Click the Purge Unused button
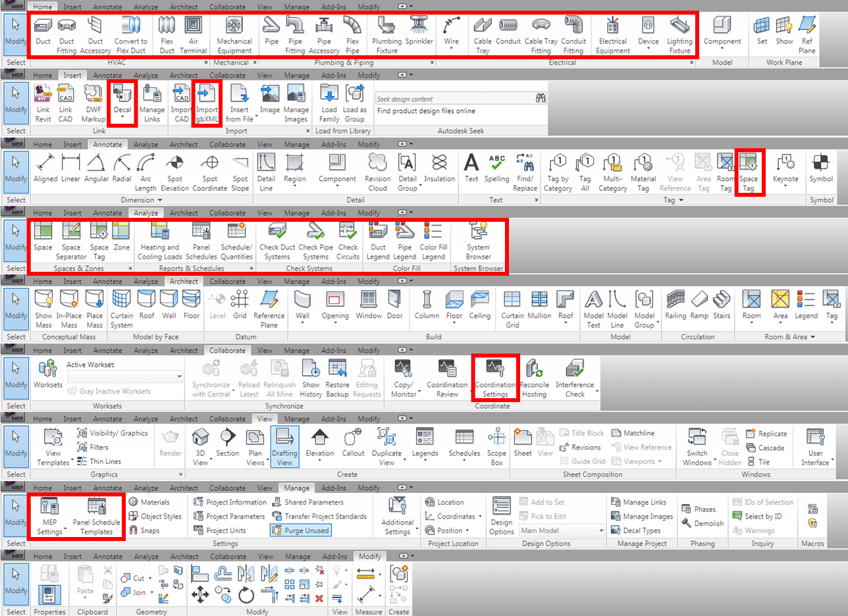848x616 pixels. pyautogui.click(x=300, y=530)
